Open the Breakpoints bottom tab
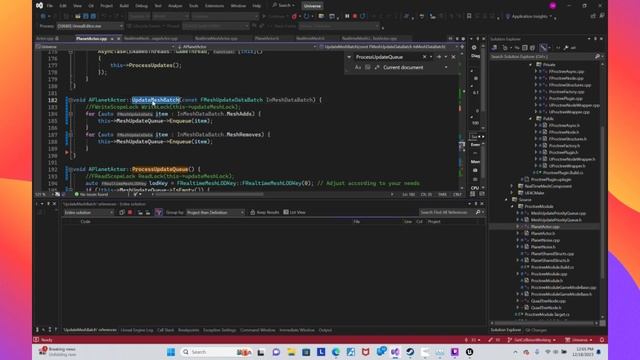This screenshot has width=640, height=360. click(188, 330)
